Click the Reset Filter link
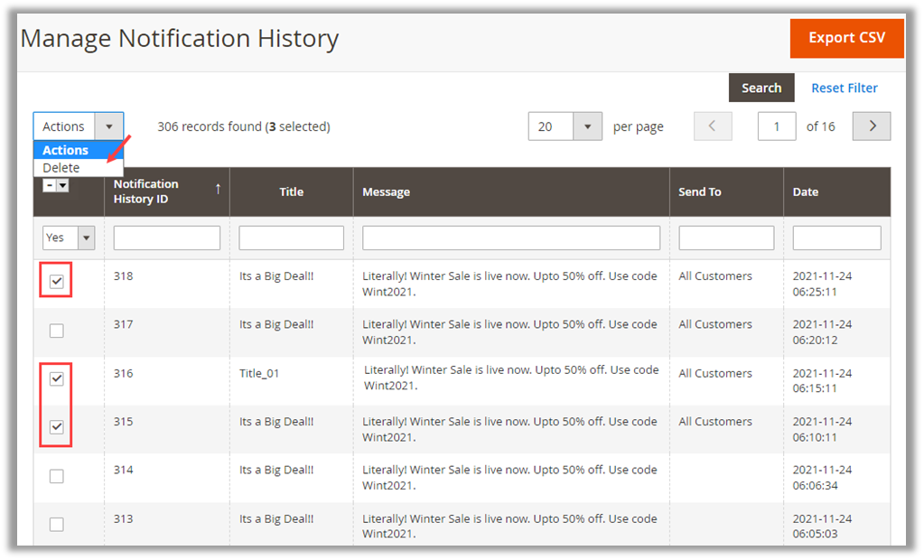Image resolution: width=924 pixels, height=560 pixels. (x=844, y=88)
